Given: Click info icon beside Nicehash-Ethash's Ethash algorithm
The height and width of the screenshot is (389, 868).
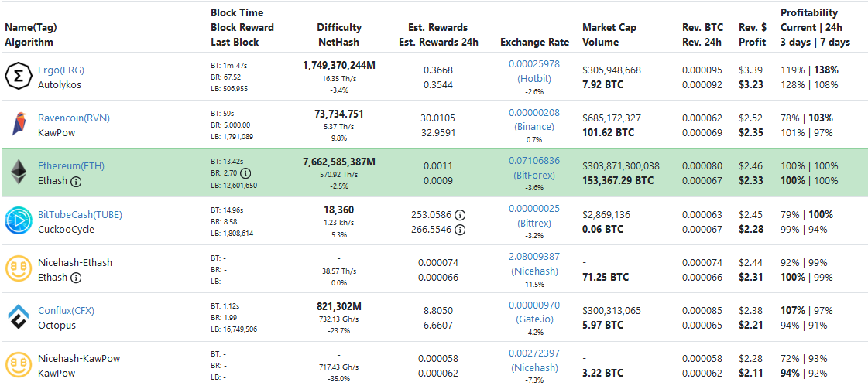Looking at the screenshot, I should tap(76, 278).
